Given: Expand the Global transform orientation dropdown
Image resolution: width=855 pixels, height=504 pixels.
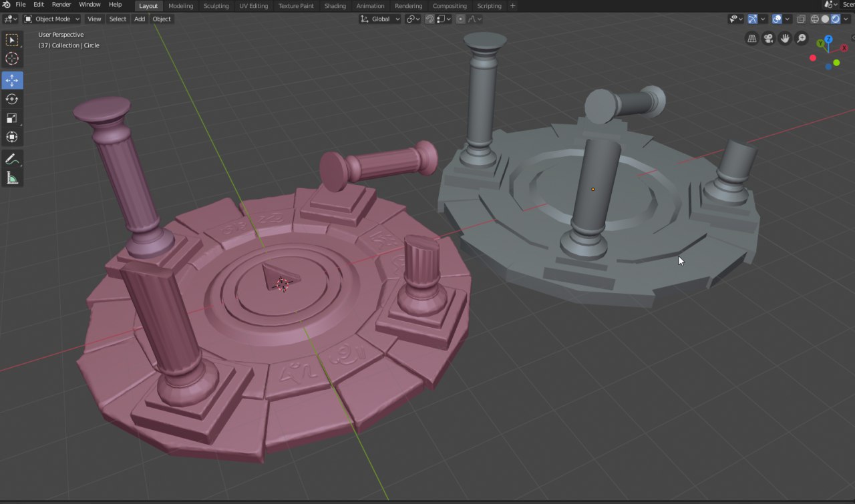Looking at the screenshot, I should pyautogui.click(x=381, y=19).
